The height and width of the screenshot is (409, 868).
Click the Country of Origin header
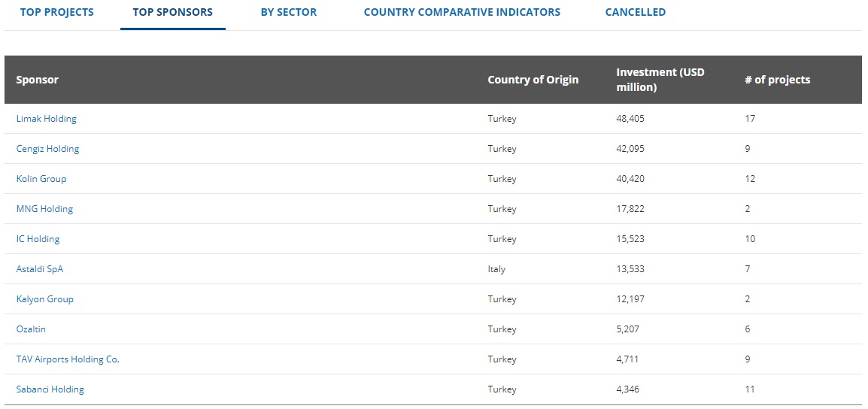point(533,80)
